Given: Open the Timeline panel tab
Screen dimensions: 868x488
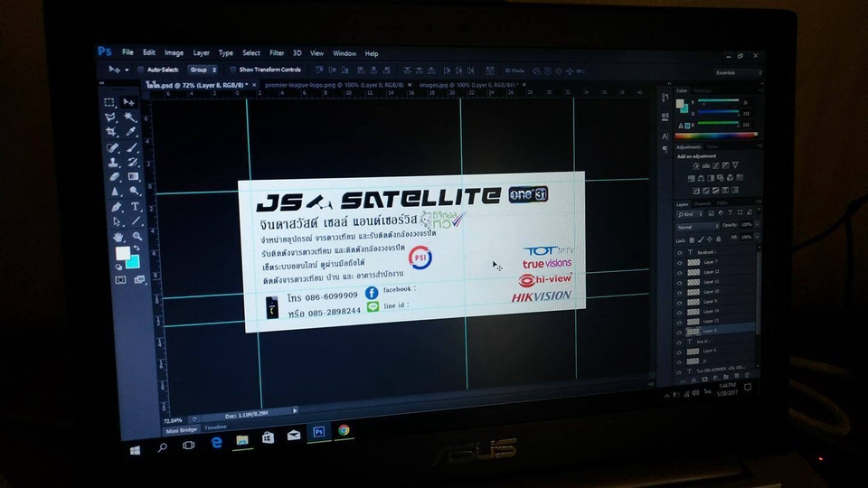Looking at the screenshot, I should [215, 427].
